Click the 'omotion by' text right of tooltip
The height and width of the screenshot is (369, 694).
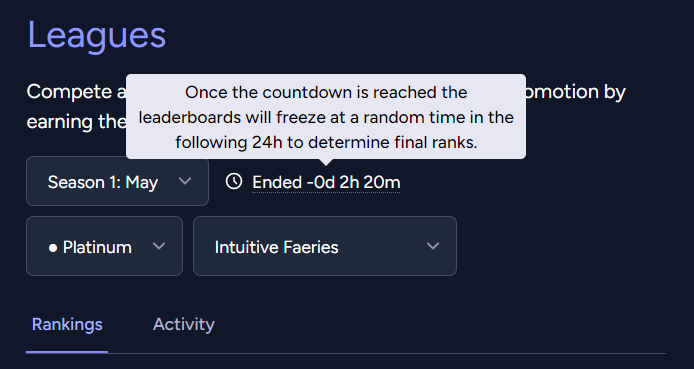576,92
